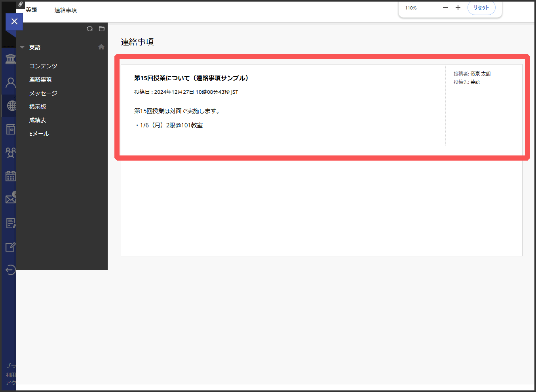
Task: Select the globe activity icon in sidebar
Action: click(10, 105)
